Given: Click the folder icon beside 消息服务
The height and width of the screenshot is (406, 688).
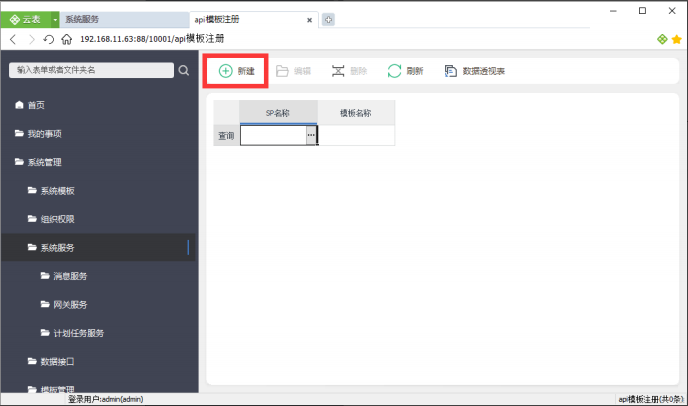Looking at the screenshot, I should (45, 276).
